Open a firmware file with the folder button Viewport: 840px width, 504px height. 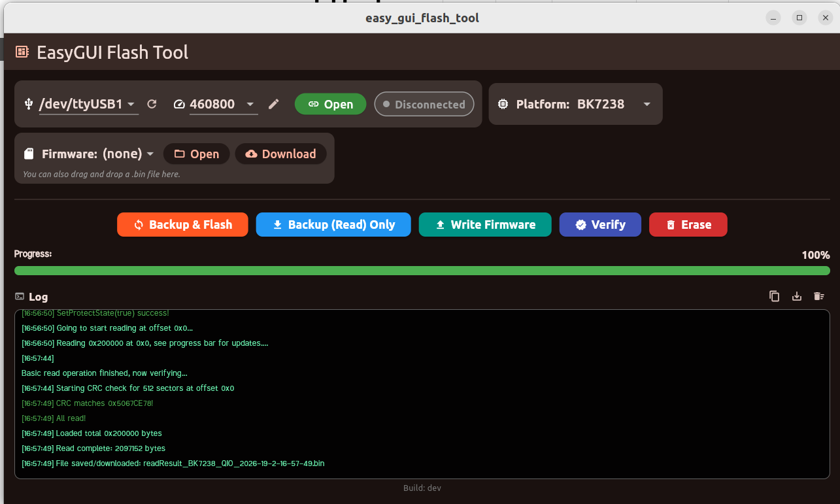tap(196, 154)
